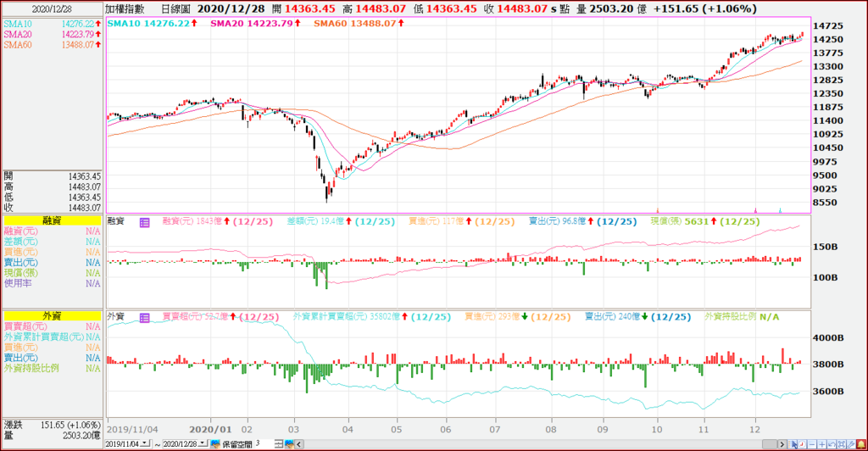
Task: Click the 保留空間 value field showing 3
Action: pos(264,444)
